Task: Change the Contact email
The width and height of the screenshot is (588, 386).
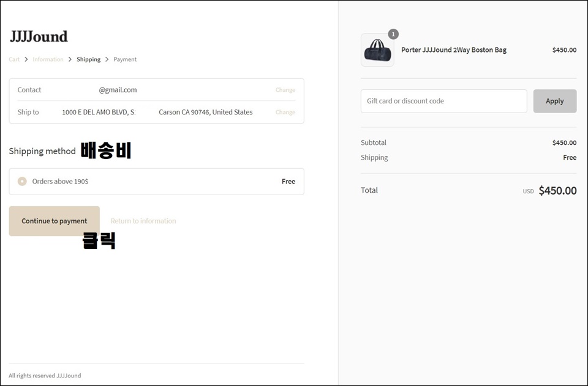Action: point(285,90)
